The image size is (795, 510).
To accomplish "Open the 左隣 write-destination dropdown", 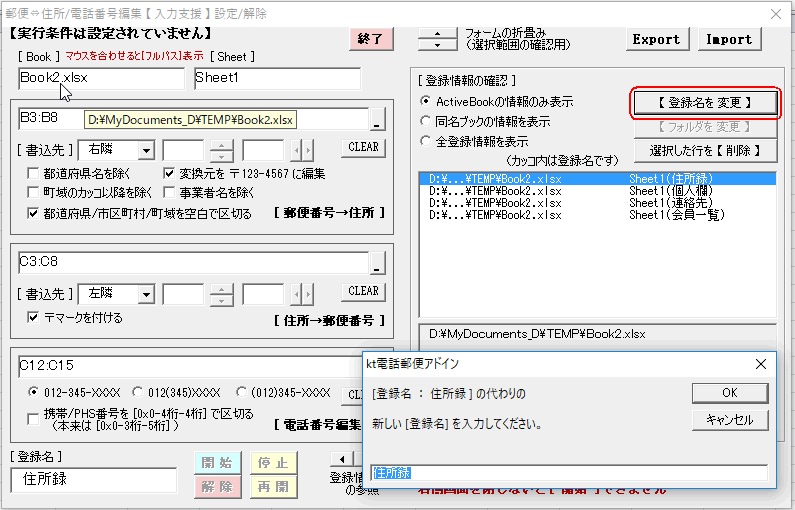I will pyautogui.click(x=146, y=295).
